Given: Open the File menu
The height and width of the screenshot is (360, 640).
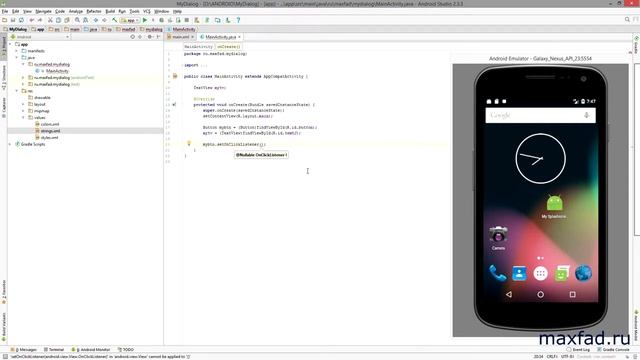Looking at the screenshot, I should click(5, 11).
